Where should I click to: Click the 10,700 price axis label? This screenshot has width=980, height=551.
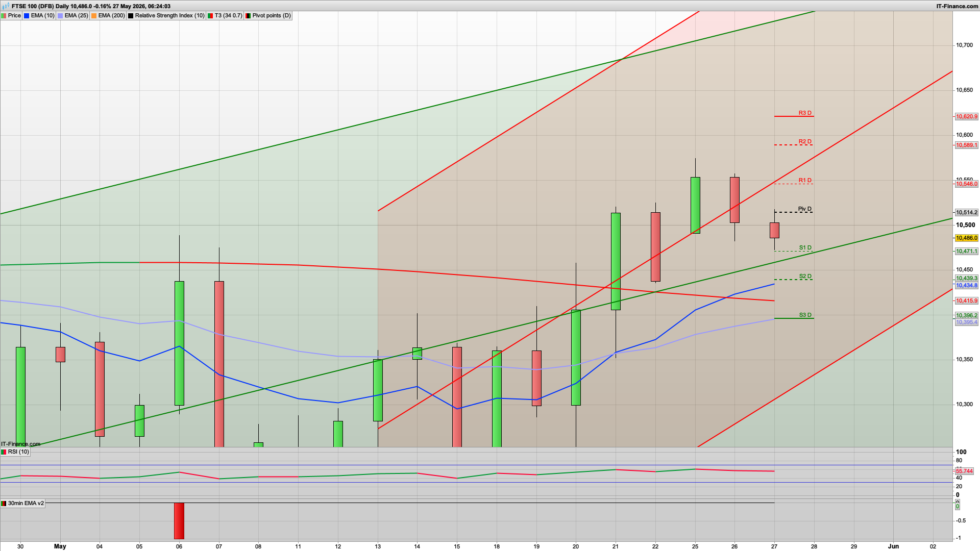pos(964,45)
